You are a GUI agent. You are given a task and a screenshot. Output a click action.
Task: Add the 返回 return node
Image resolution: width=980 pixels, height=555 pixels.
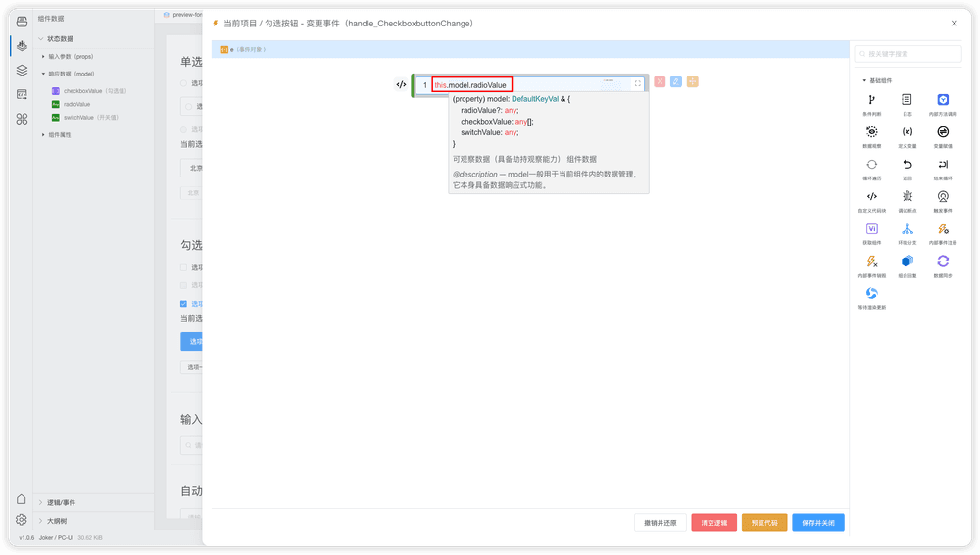coord(906,169)
